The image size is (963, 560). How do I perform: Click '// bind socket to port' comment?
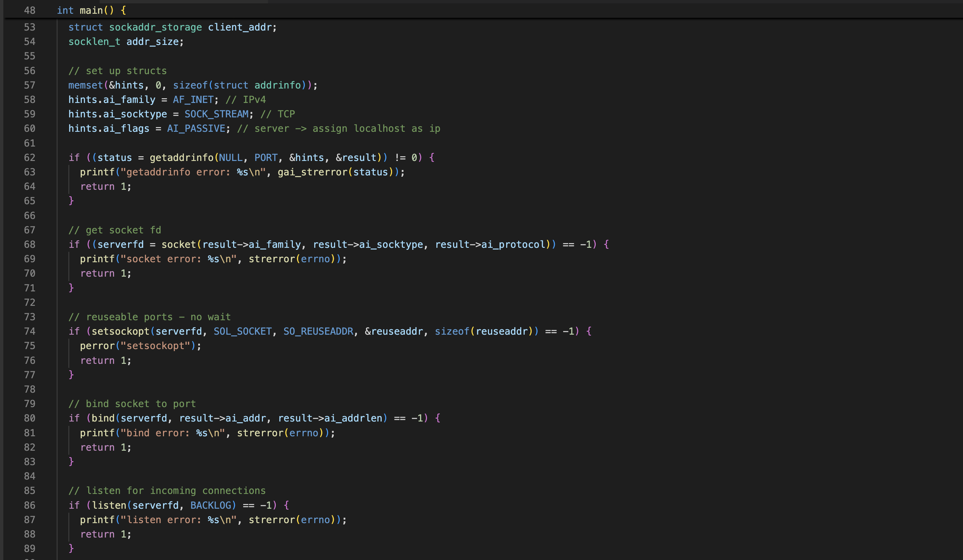[132, 404]
